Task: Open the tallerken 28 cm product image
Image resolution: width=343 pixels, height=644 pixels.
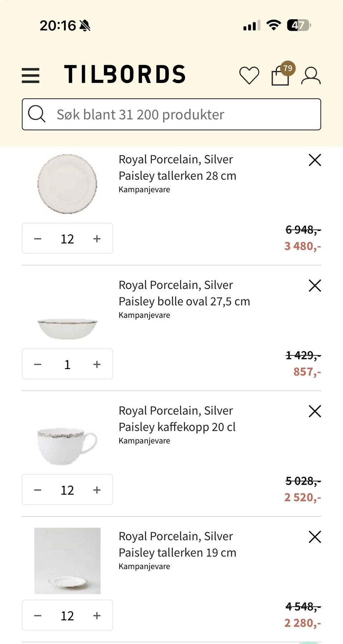Action: click(67, 184)
